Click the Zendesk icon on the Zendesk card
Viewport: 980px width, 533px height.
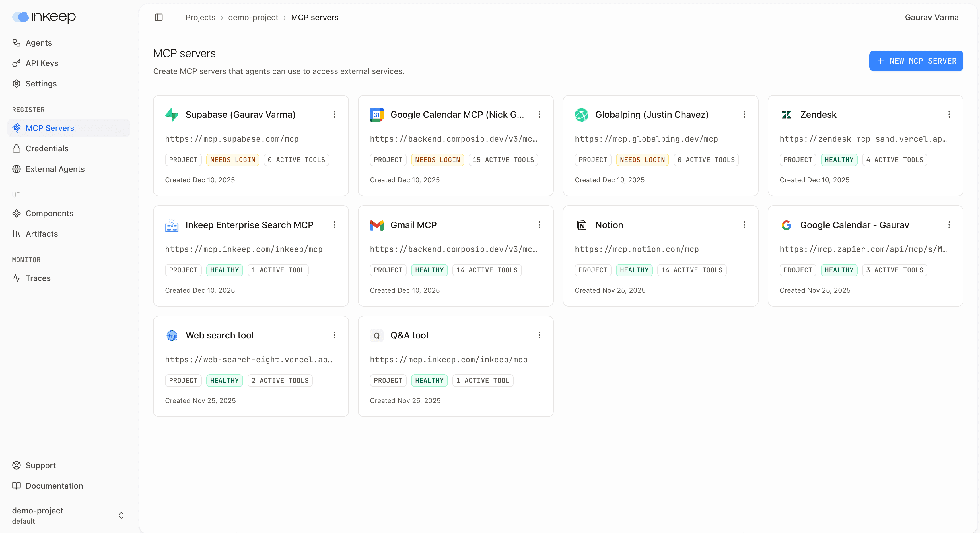click(x=786, y=115)
